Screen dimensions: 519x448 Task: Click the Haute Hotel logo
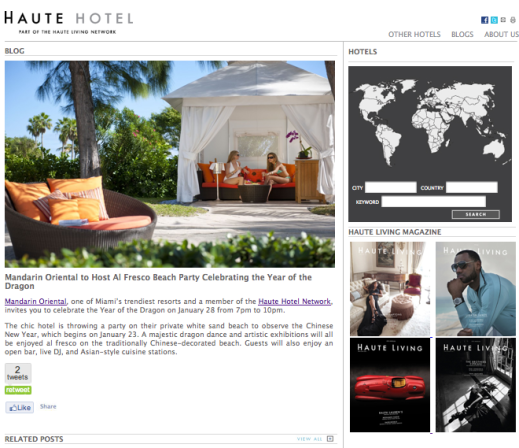pos(69,22)
